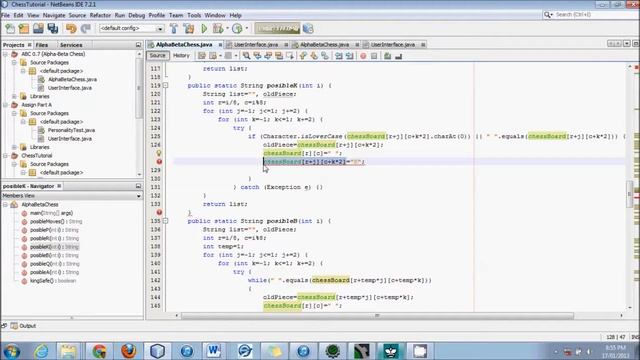Expand Libraries under ABC 0.7 project
The image size is (640, 360).
14,96
